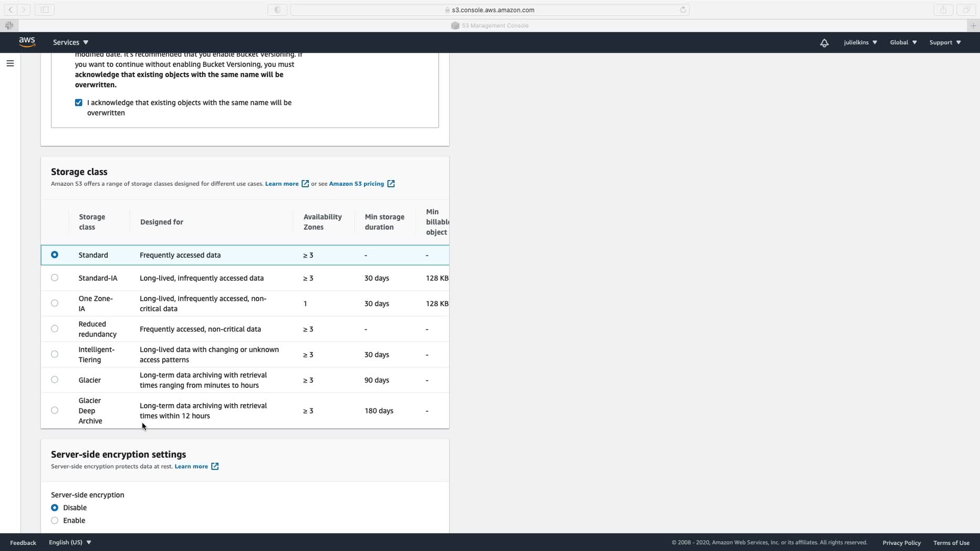Click the Storage class section heading
Screen dimensions: 980x551
(x=79, y=172)
